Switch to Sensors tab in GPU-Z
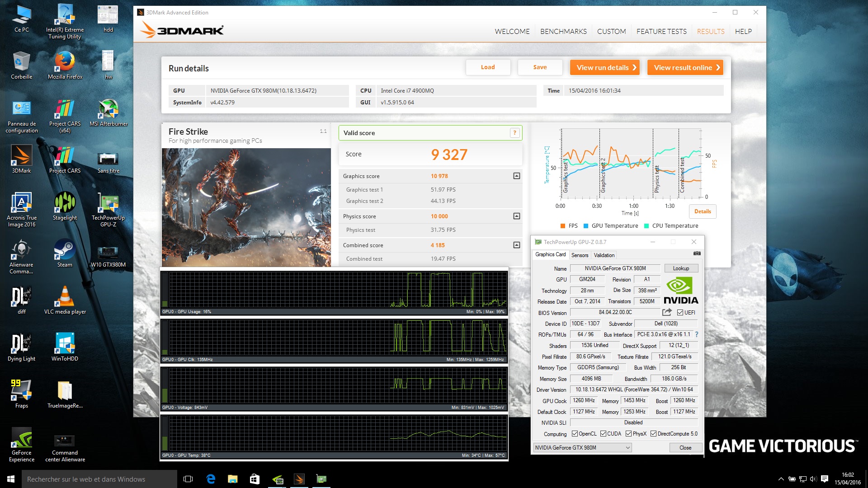 (x=580, y=255)
